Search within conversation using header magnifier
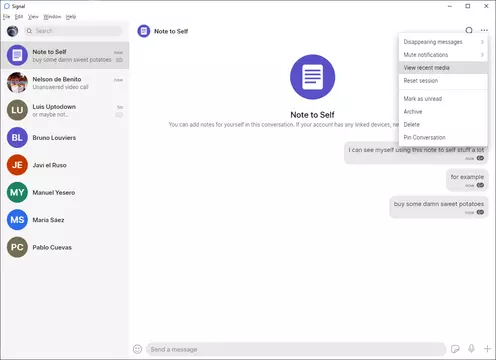Screen dimensions: 496x360 tap(469, 31)
